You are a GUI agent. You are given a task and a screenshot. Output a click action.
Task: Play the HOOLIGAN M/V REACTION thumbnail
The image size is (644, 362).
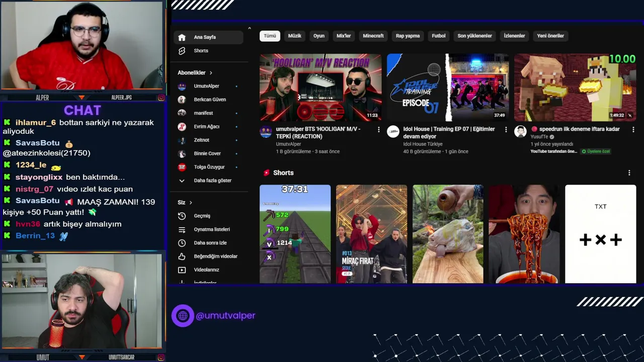(x=320, y=87)
